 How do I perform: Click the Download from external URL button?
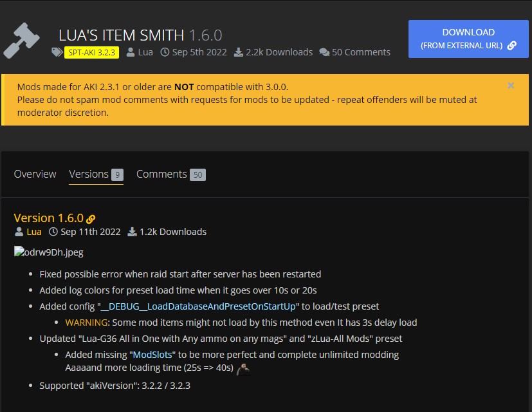468,39
